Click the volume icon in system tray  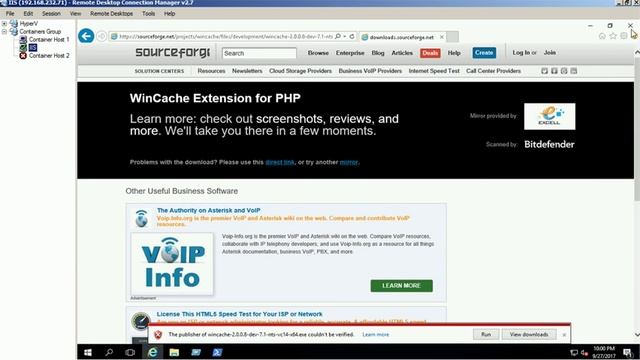click(x=584, y=353)
